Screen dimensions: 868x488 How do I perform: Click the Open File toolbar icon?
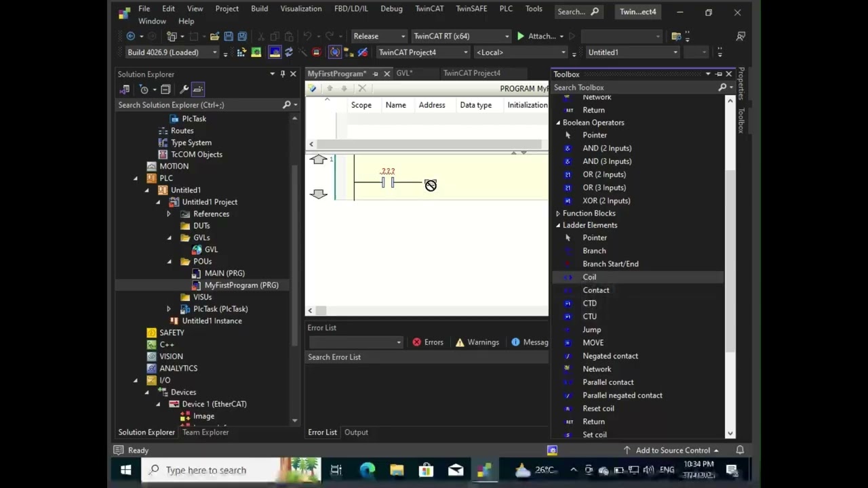click(x=214, y=36)
